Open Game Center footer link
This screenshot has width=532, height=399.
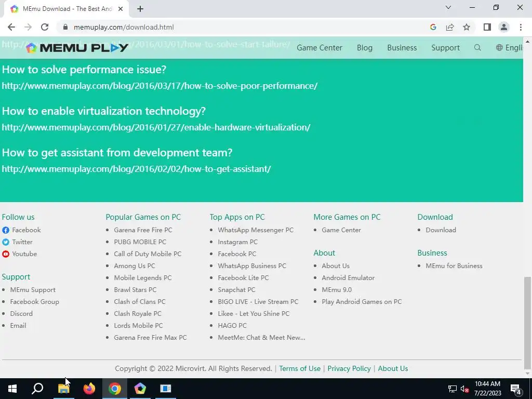coord(341,230)
